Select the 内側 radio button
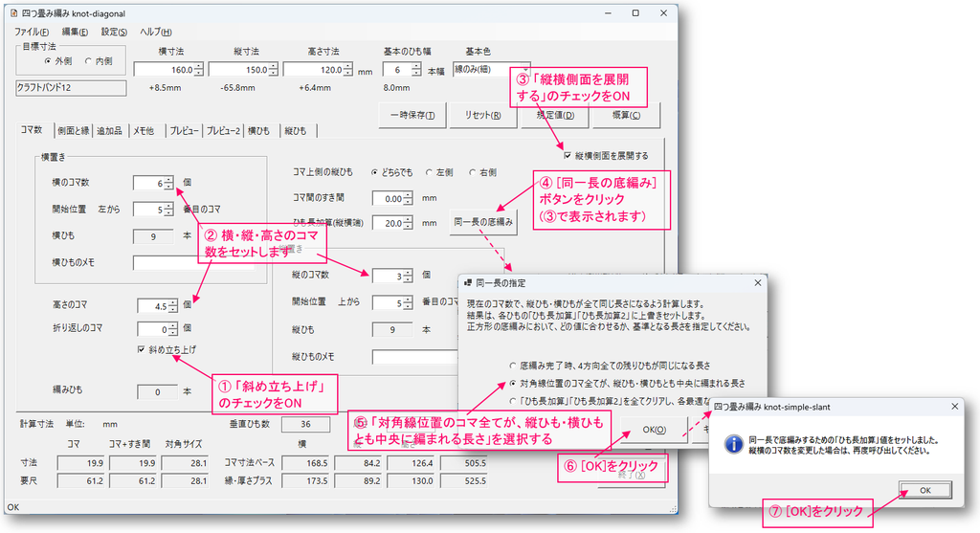Image resolution: width=980 pixels, height=533 pixels. (x=99, y=61)
